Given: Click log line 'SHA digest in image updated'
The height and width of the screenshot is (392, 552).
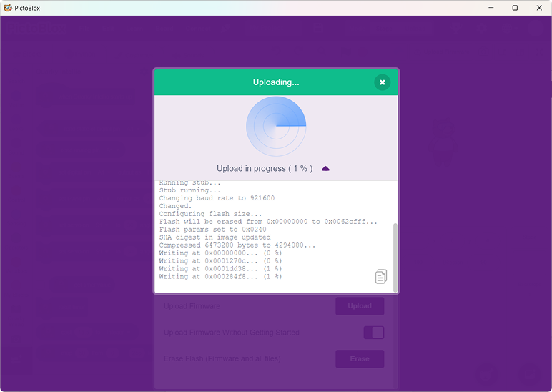Looking at the screenshot, I should [215, 237].
